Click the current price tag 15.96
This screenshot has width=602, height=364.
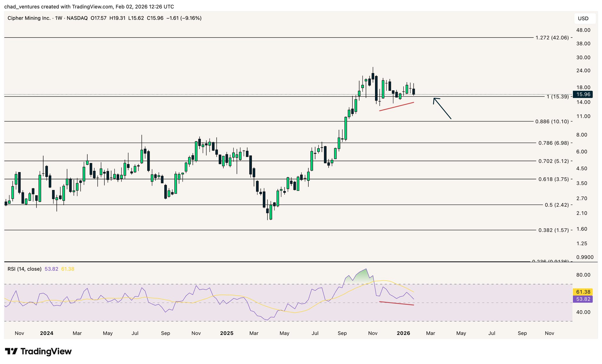[x=583, y=94]
